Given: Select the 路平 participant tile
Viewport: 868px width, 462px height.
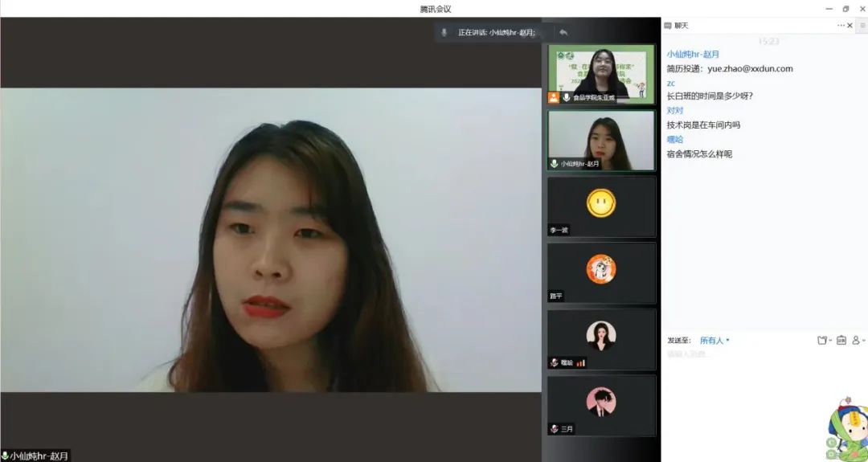Looking at the screenshot, I should (x=601, y=272).
